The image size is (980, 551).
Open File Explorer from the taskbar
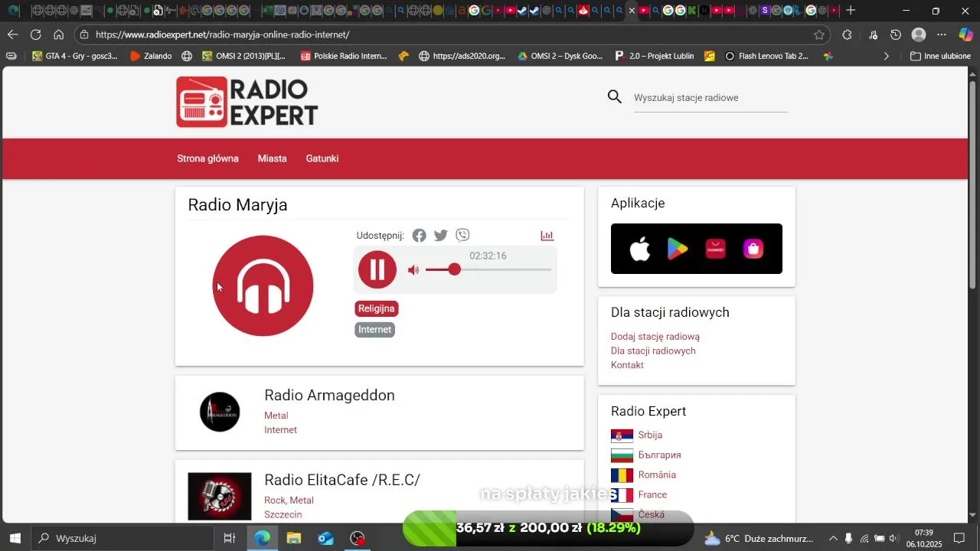click(294, 538)
